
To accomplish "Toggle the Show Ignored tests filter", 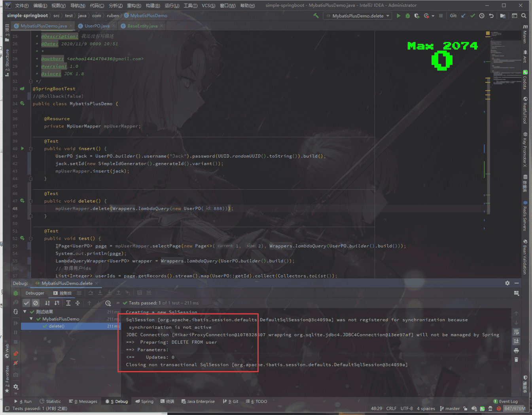I will point(36,303).
